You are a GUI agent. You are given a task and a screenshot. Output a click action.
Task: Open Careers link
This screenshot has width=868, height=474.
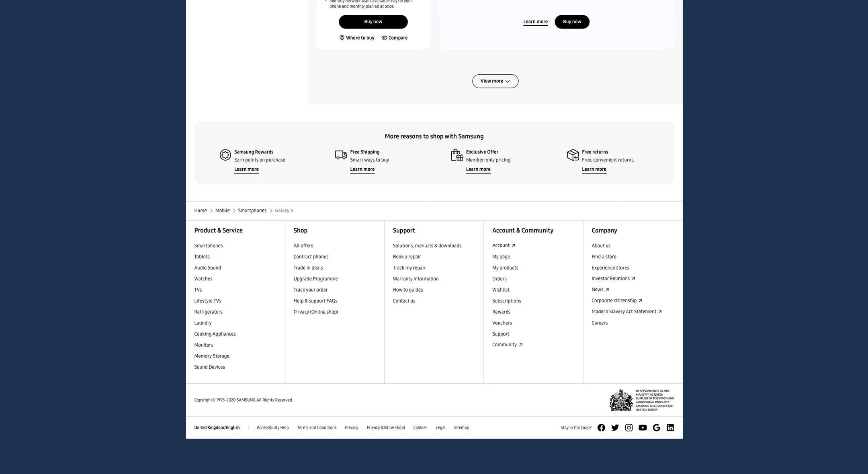tap(599, 323)
